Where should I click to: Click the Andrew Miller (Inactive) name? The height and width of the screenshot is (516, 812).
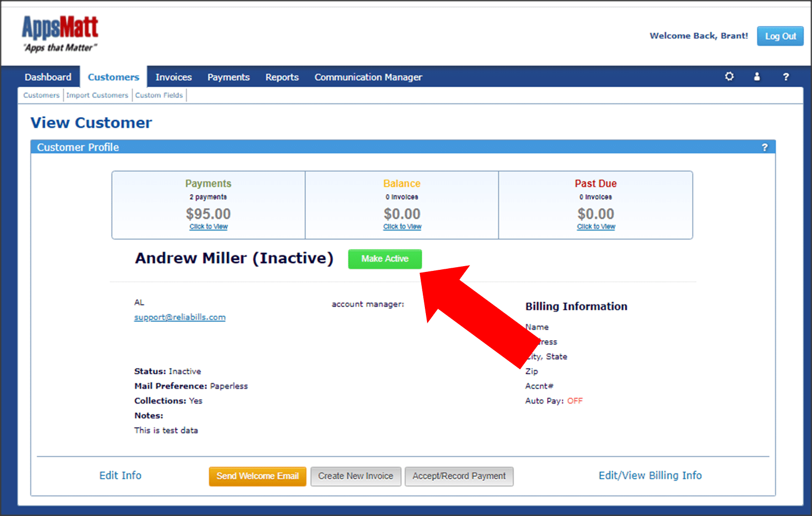coord(234,258)
